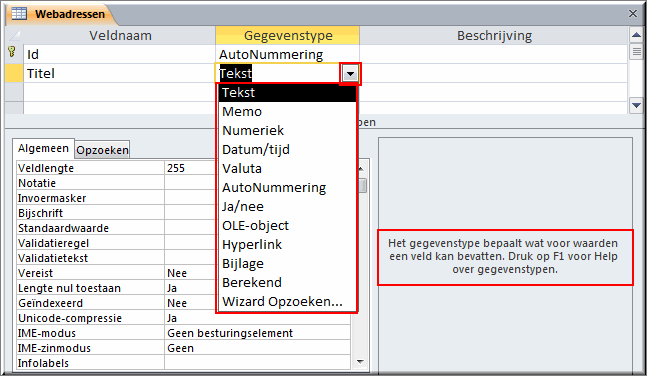Close the Webadressen table design window
The width and height of the screenshot is (647, 376).
[633, 14]
